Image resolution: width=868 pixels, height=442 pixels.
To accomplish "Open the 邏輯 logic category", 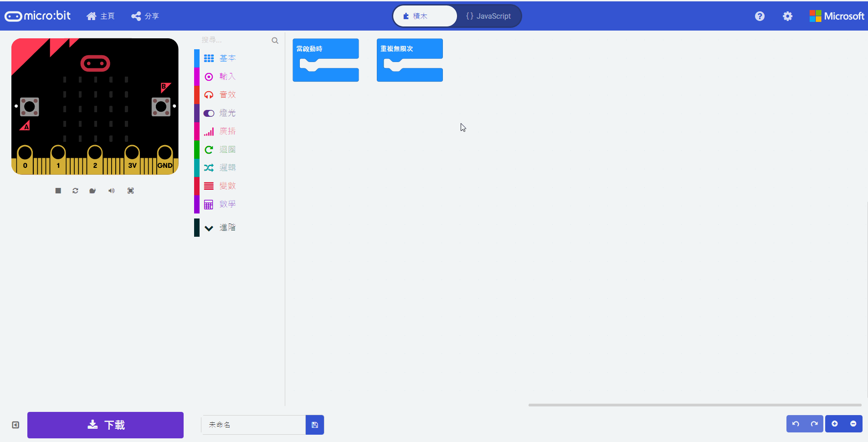I will 227,167.
